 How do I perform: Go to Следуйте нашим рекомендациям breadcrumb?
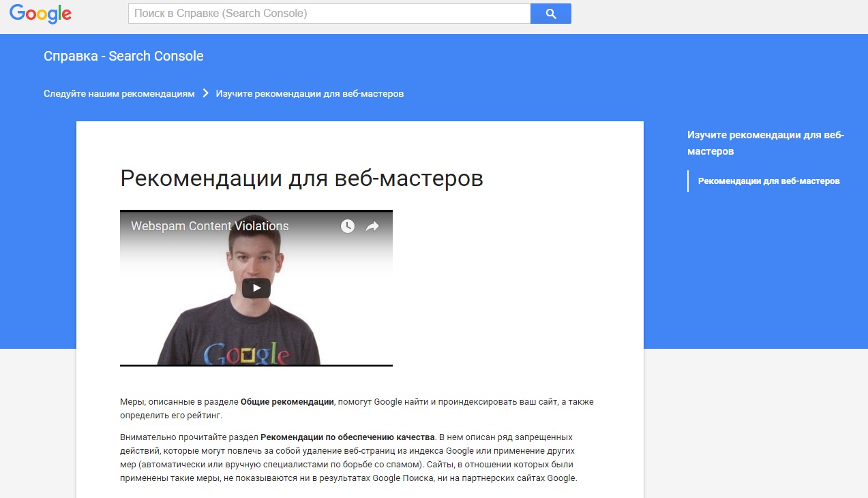coord(119,93)
